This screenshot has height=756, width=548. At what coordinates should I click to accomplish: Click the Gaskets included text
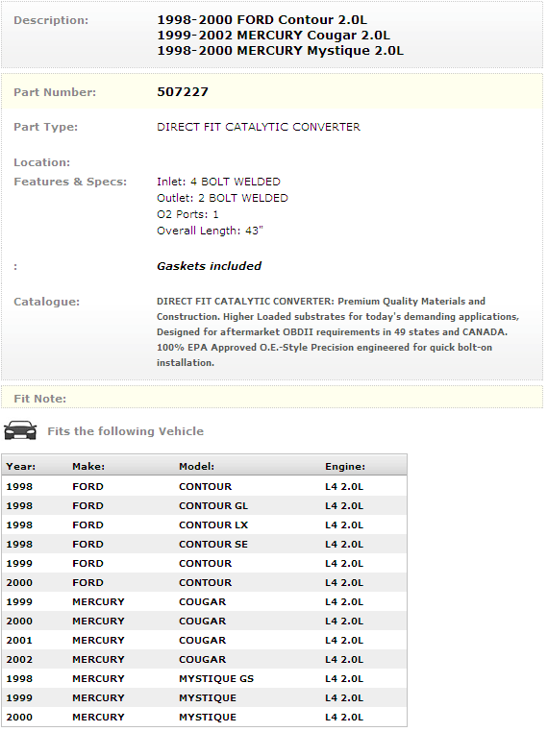[x=209, y=266]
